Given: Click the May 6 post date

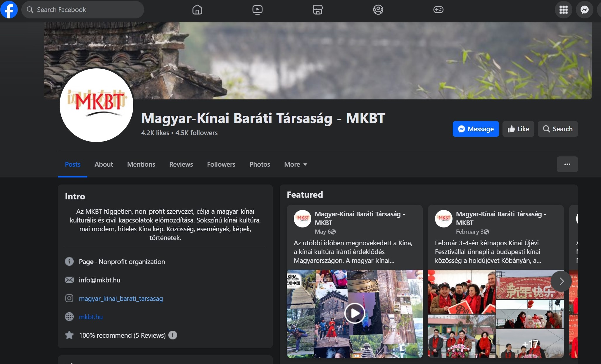Looking at the screenshot, I should coord(322,232).
